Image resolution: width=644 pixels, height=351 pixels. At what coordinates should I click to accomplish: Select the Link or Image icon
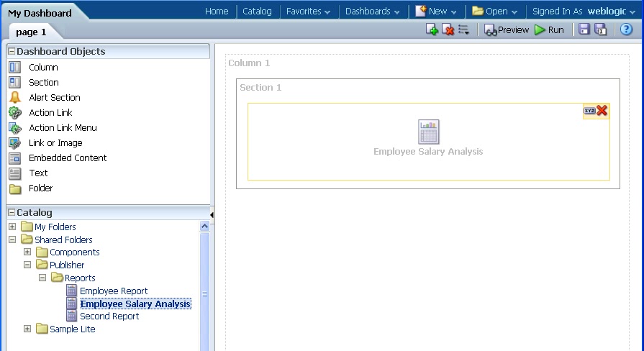(15, 143)
